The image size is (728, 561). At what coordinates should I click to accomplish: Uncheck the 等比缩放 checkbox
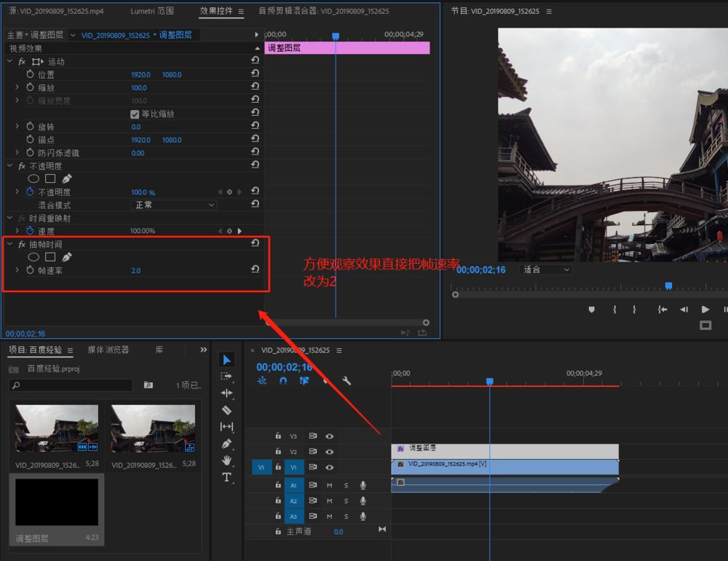(x=135, y=114)
